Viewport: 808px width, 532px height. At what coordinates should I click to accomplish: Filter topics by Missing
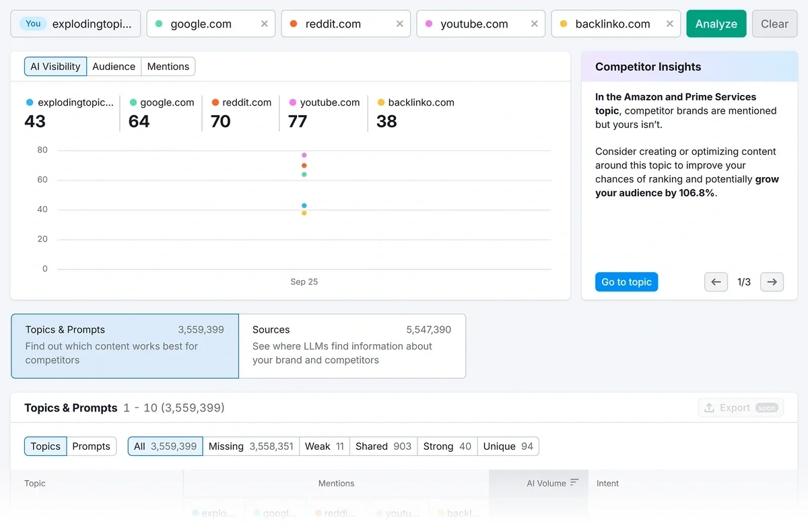click(250, 446)
